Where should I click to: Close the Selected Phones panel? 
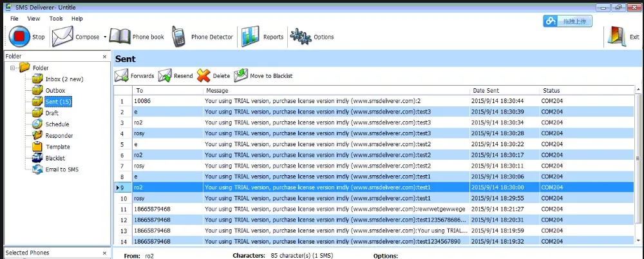click(x=104, y=253)
